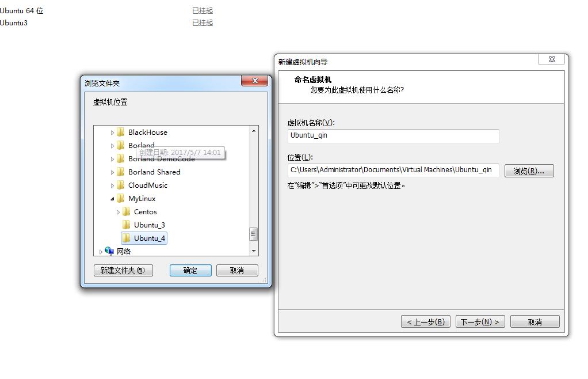The height and width of the screenshot is (379, 588).
Task: Click the CloudMusic folder icon
Action: pos(121,185)
